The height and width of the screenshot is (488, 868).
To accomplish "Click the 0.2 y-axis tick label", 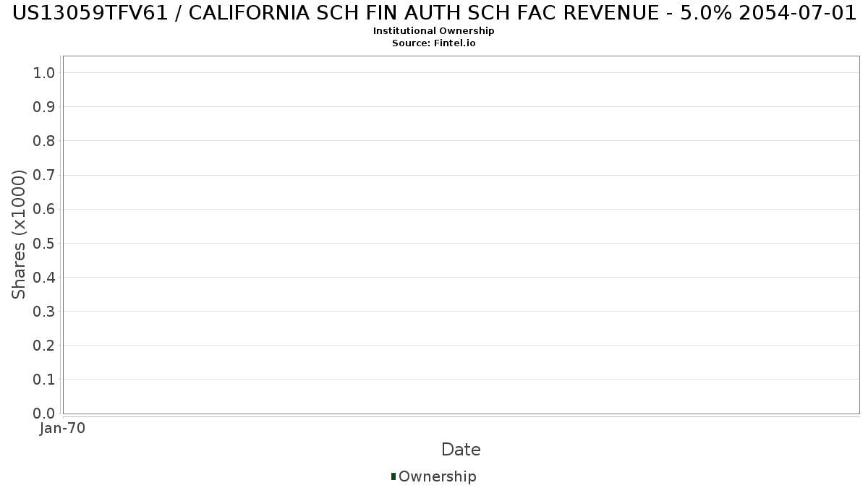I will pos(44,346).
